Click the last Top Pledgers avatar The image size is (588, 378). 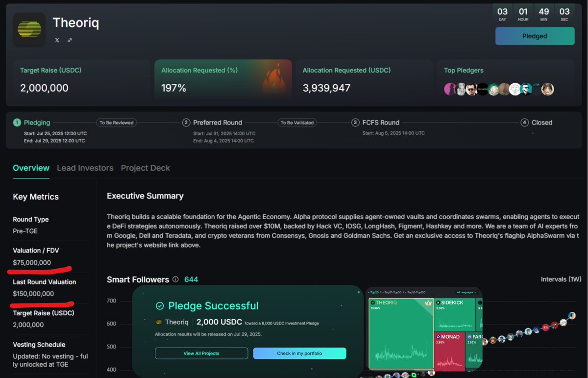pyautogui.click(x=548, y=89)
